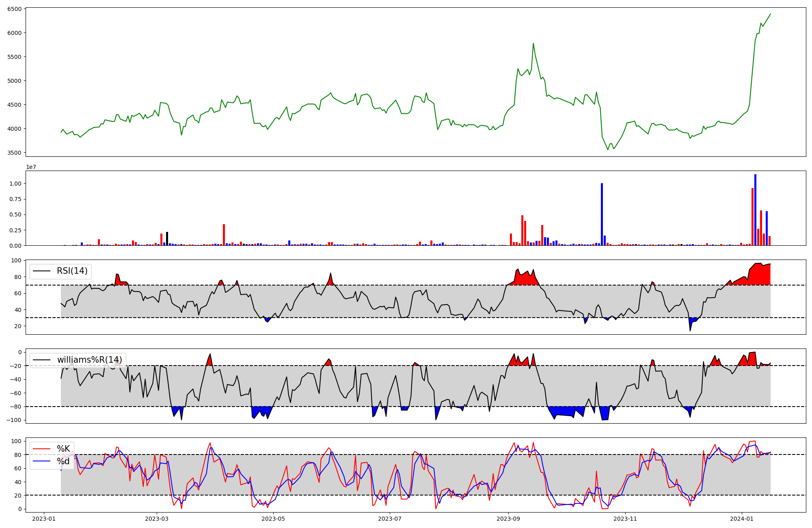The height and width of the screenshot is (528, 812).
Task: Click the %K legend text
Action: 63,449
